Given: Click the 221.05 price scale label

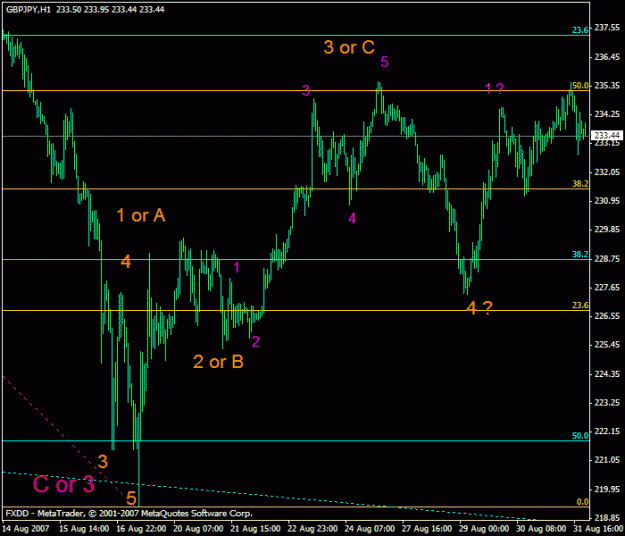Looking at the screenshot, I should click(x=607, y=460).
